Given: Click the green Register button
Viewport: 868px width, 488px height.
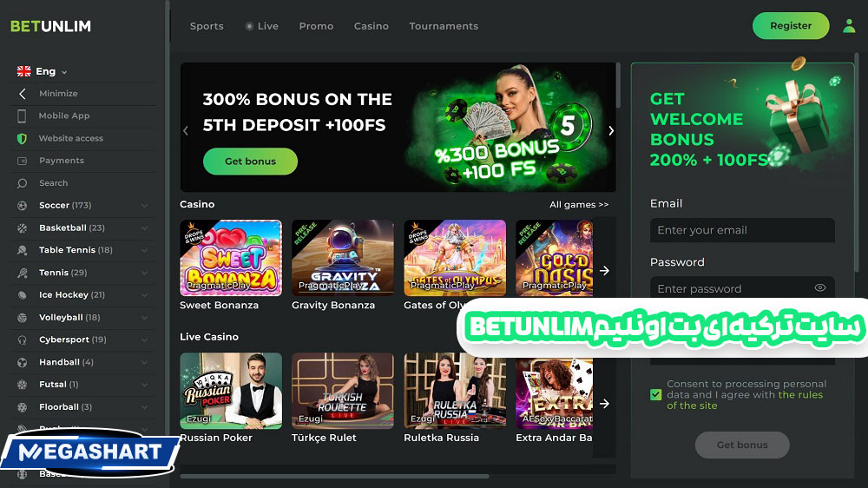Looking at the screenshot, I should [x=791, y=25].
